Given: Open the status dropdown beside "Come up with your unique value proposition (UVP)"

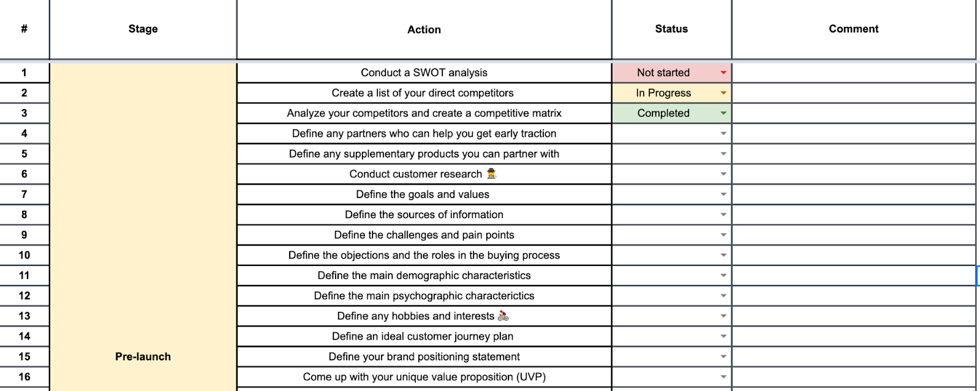Looking at the screenshot, I should (723, 376).
